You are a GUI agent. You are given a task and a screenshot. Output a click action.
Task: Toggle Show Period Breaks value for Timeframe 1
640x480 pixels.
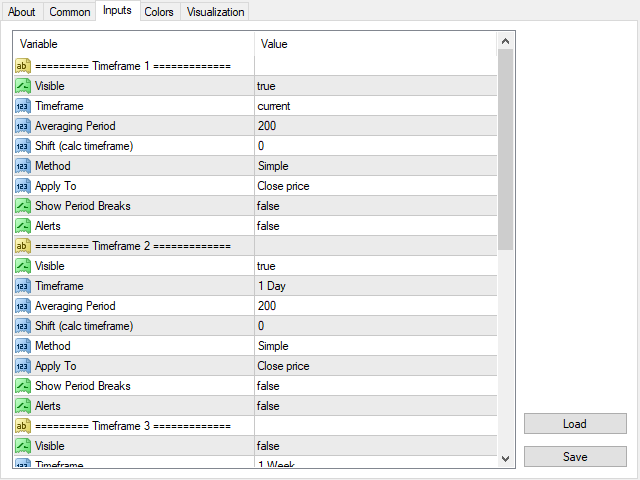[376, 206]
